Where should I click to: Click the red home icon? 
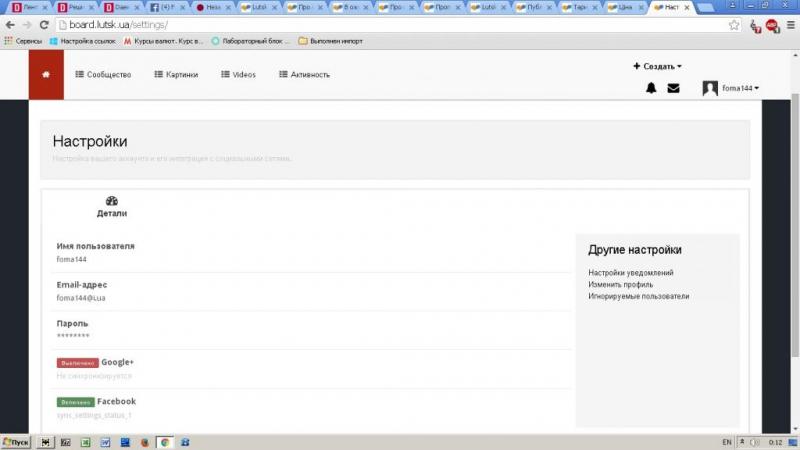45,75
